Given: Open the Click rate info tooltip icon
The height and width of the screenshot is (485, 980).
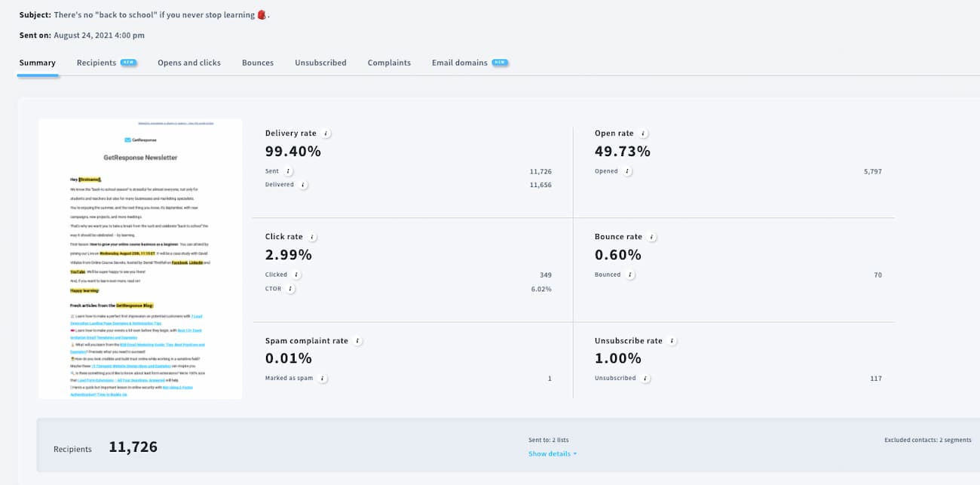Looking at the screenshot, I should 312,237.
